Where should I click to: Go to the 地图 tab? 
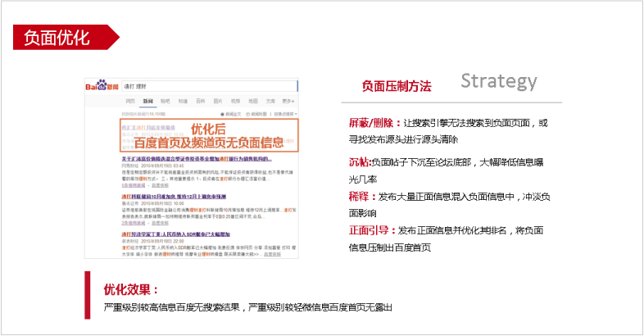pyautogui.click(x=253, y=100)
